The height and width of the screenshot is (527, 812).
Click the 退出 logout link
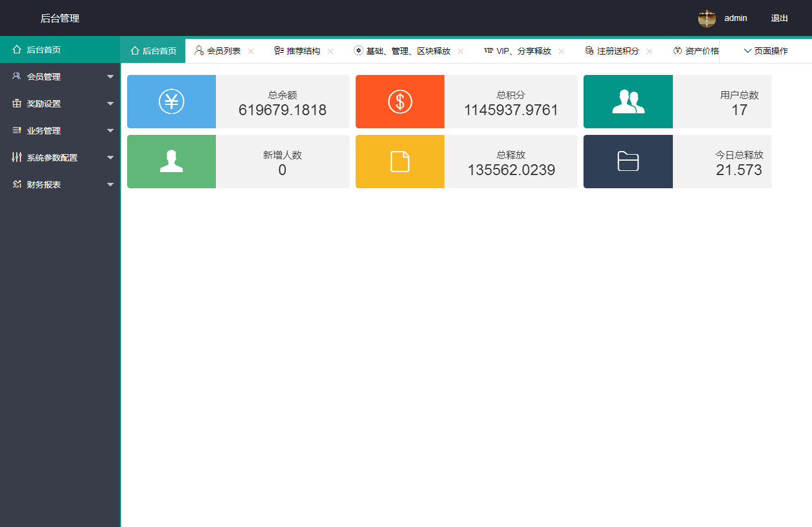(x=779, y=18)
